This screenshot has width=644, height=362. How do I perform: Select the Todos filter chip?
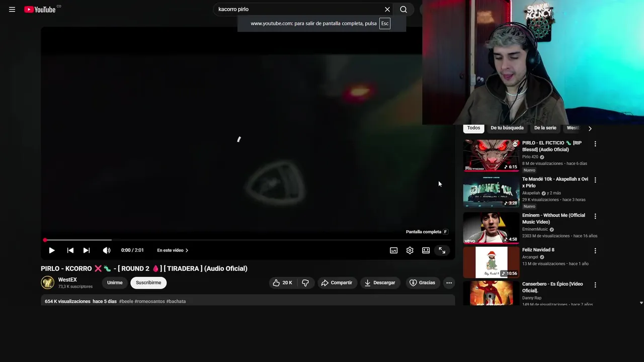[x=473, y=128]
